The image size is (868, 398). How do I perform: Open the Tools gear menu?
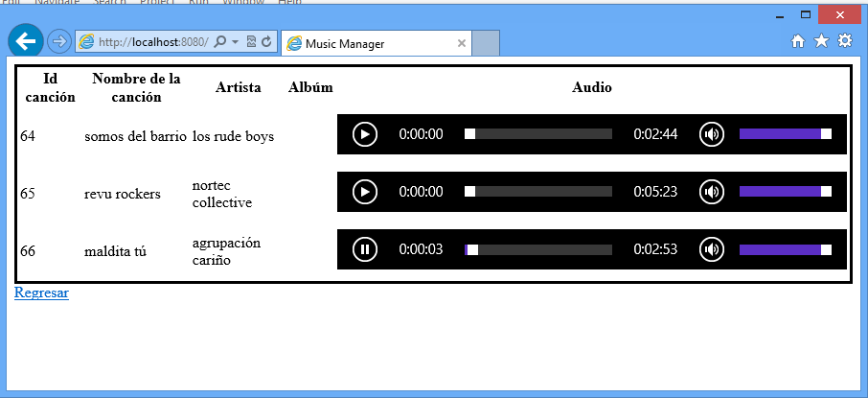pos(845,40)
